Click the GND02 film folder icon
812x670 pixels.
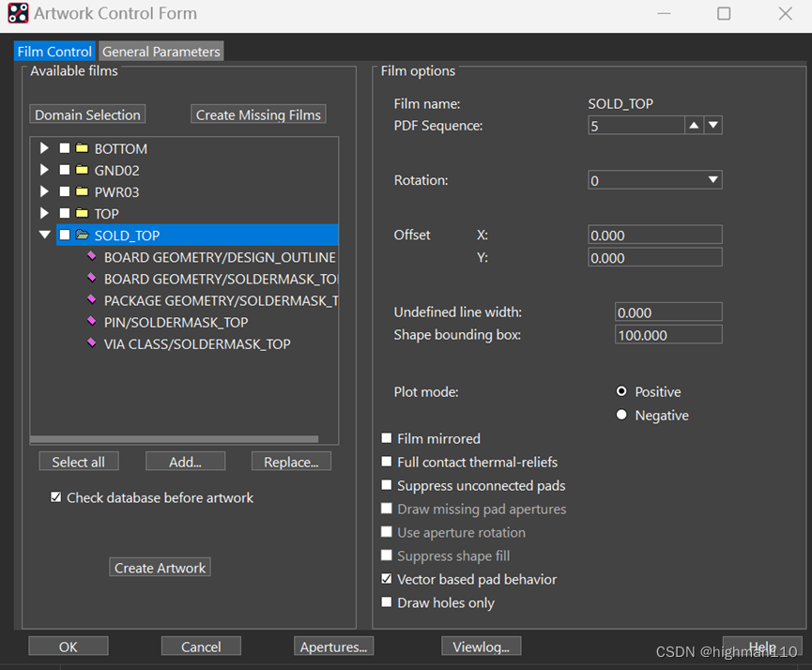point(82,170)
